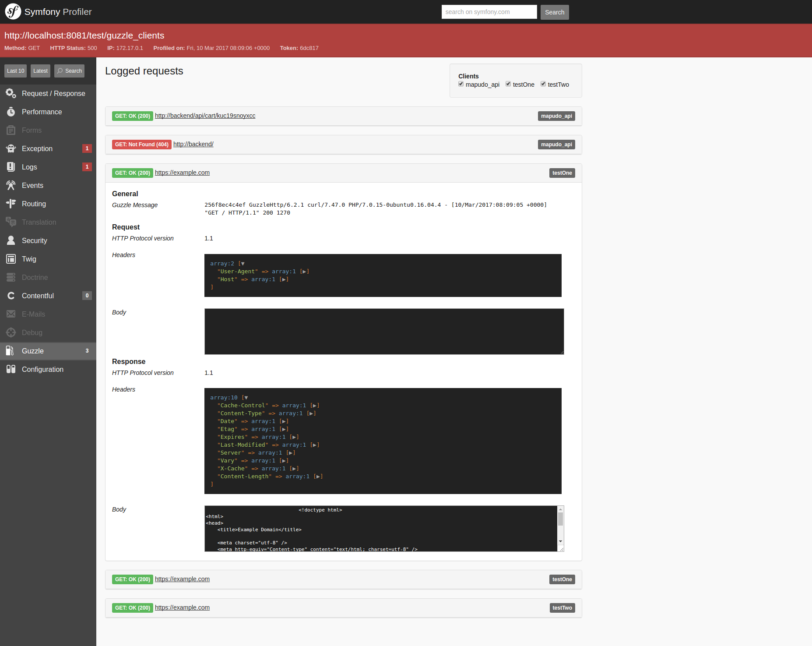Click the Logs panel icon

click(11, 167)
